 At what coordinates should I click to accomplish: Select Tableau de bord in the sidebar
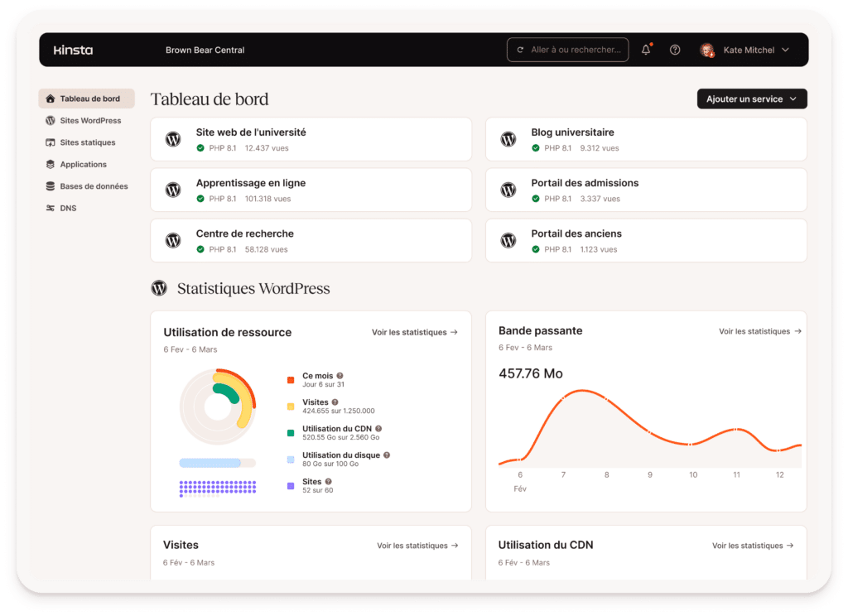coord(51,98)
